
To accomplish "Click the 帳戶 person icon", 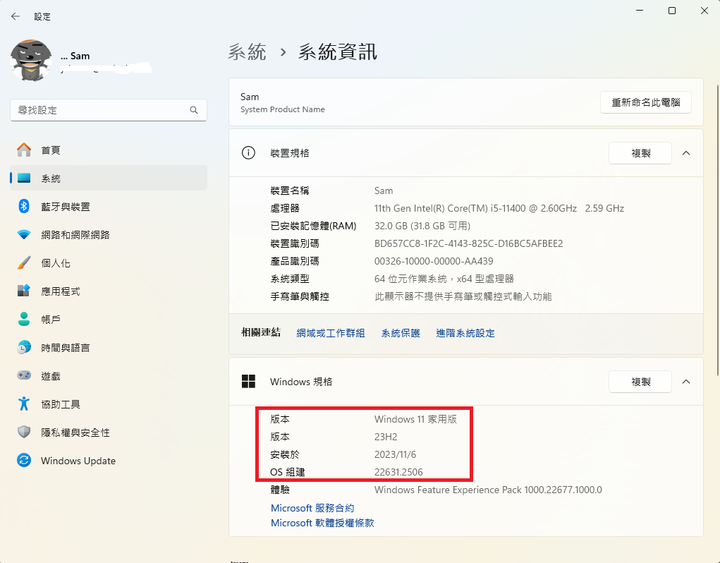I will 24,319.
